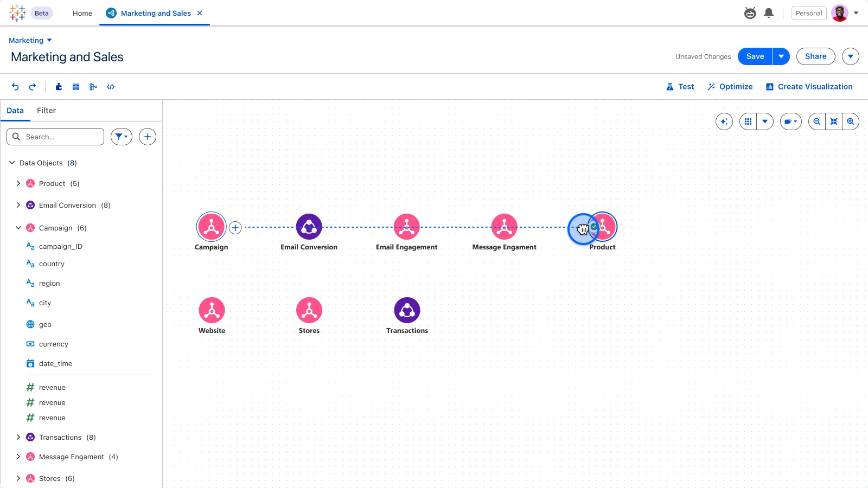Viewport: 868px width, 488px height.
Task: Fit the canvas to screen
Action: [834, 121]
